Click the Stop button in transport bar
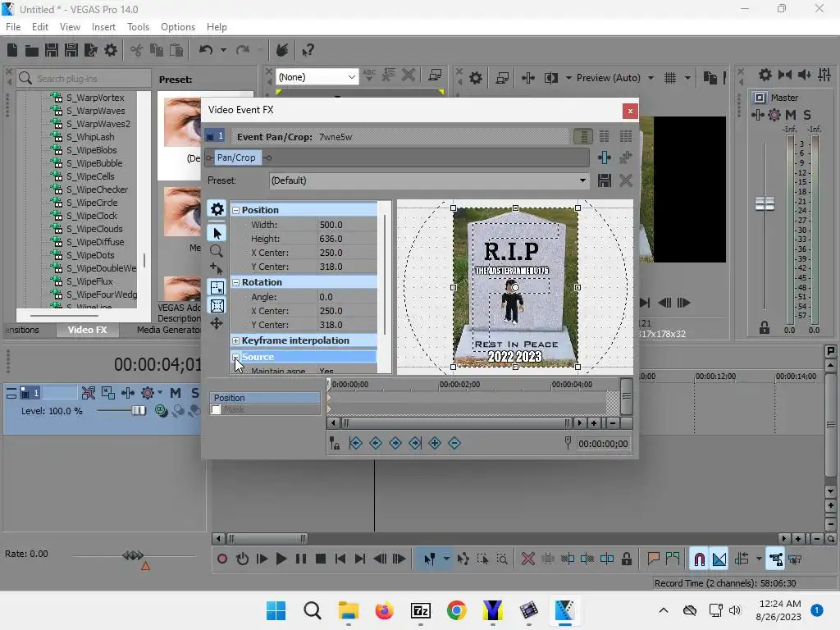This screenshot has width=840, height=630. tap(321, 559)
